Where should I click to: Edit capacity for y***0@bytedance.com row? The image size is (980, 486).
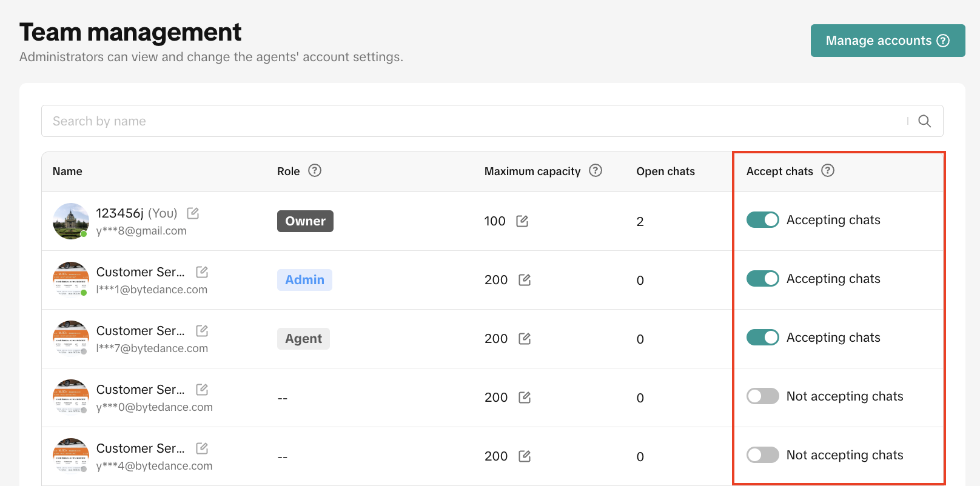click(525, 398)
